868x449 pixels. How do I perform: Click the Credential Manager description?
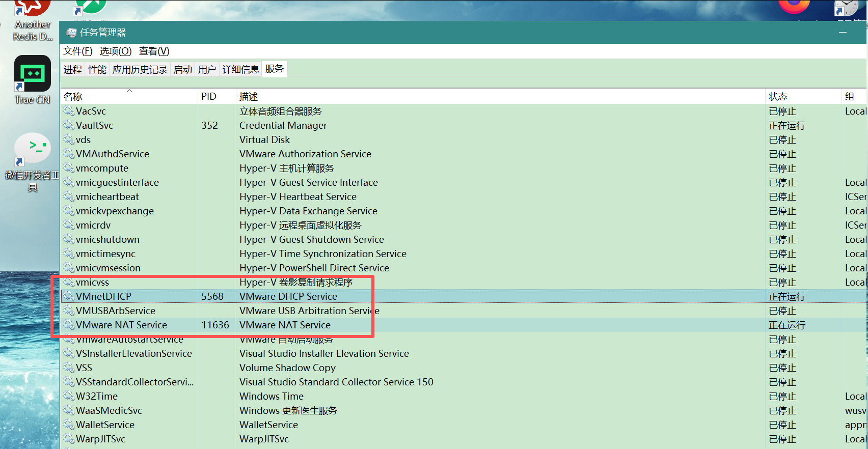click(x=283, y=125)
